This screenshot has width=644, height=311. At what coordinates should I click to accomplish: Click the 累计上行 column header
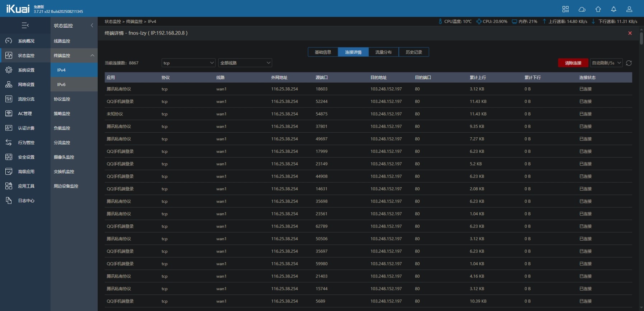coord(478,77)
